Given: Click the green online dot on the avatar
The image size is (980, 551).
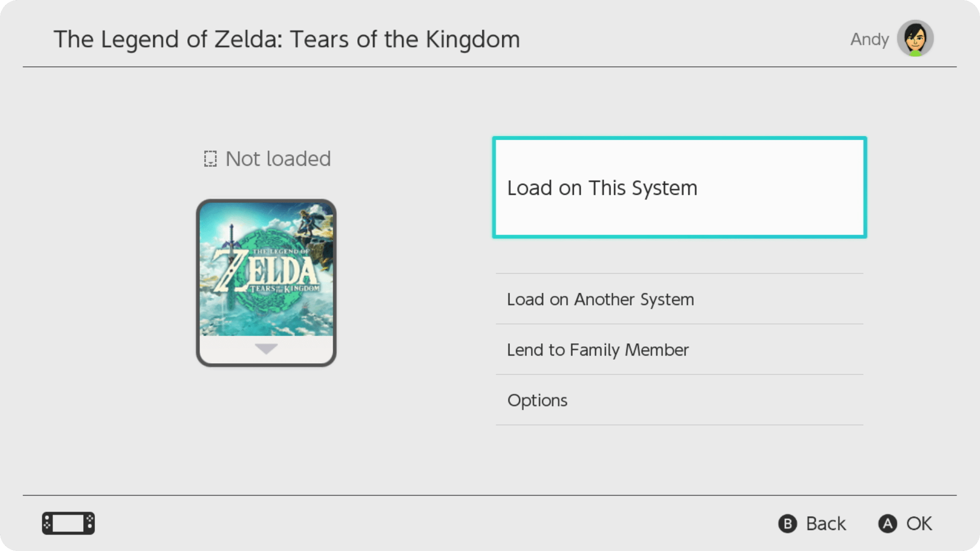Looking at the screenshot, I should [x=915, y=52].
